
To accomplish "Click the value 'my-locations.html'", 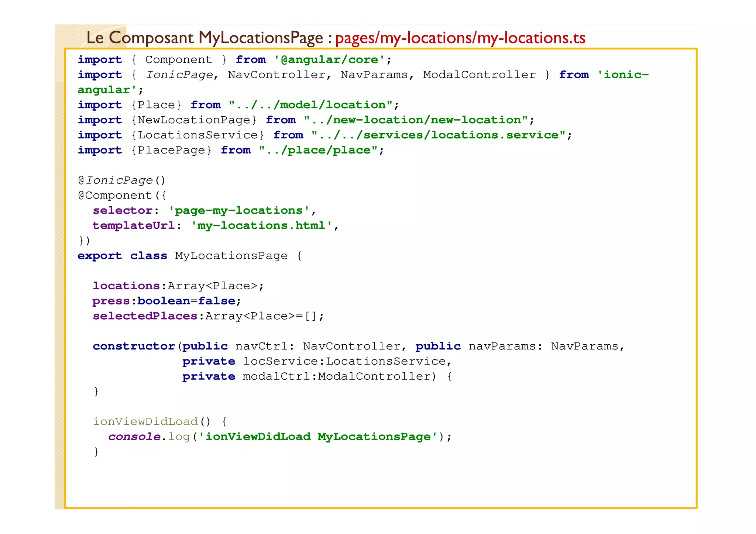I will click(x=262, y=225).
